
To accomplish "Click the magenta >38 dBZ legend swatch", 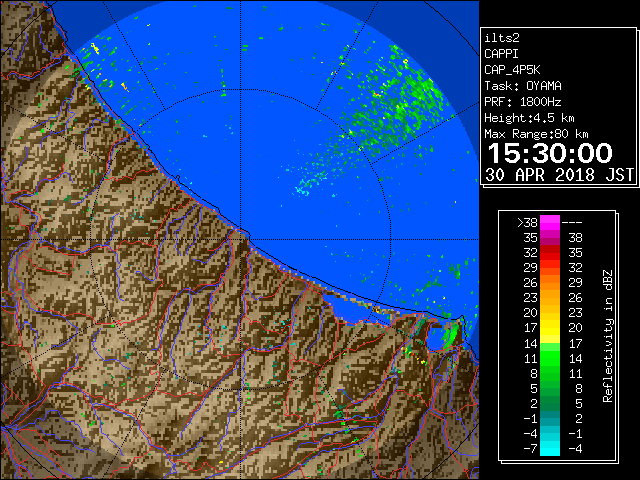I will pos(550,222).
